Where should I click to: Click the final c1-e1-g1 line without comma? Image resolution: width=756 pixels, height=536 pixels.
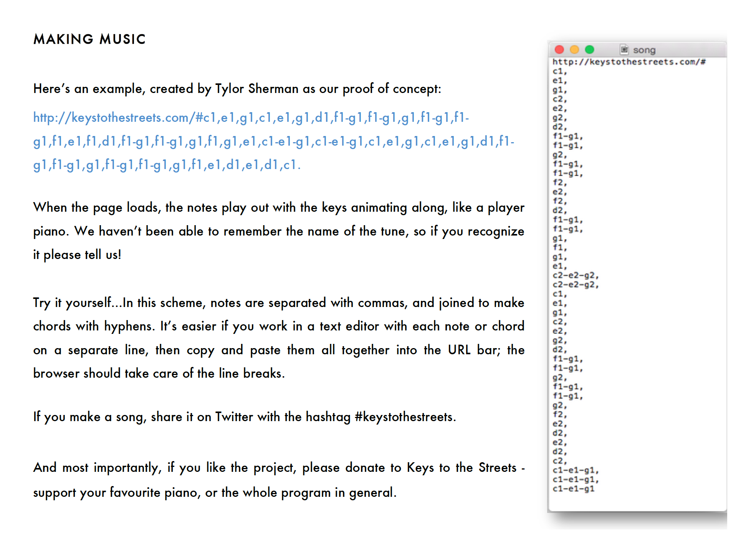pos(573,489)
